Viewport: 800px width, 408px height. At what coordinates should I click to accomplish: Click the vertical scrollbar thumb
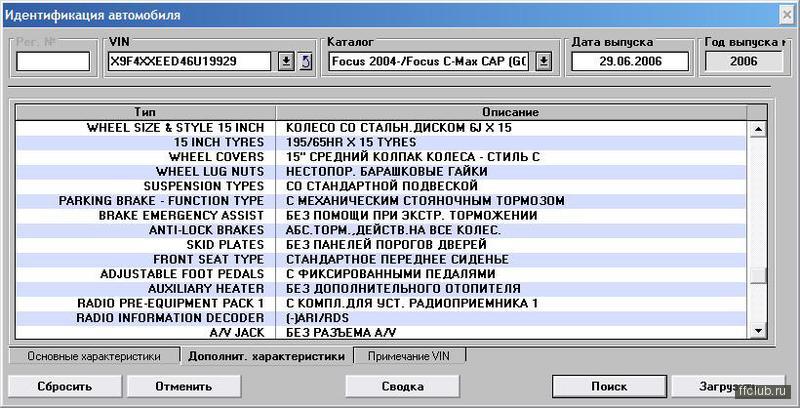758,276
